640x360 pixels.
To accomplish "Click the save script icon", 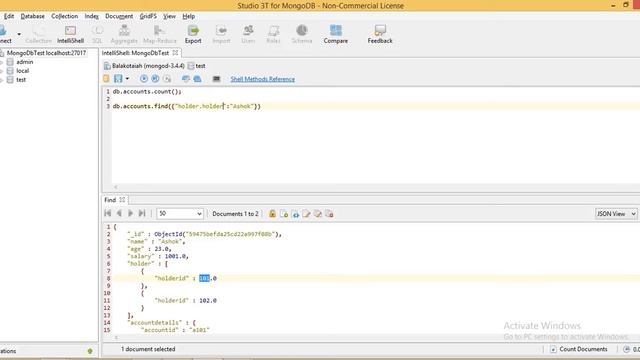I will coord(118,79).
